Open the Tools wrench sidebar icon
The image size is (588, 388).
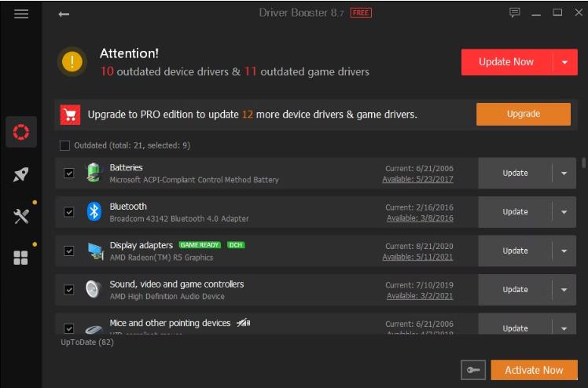coord(21,217)
